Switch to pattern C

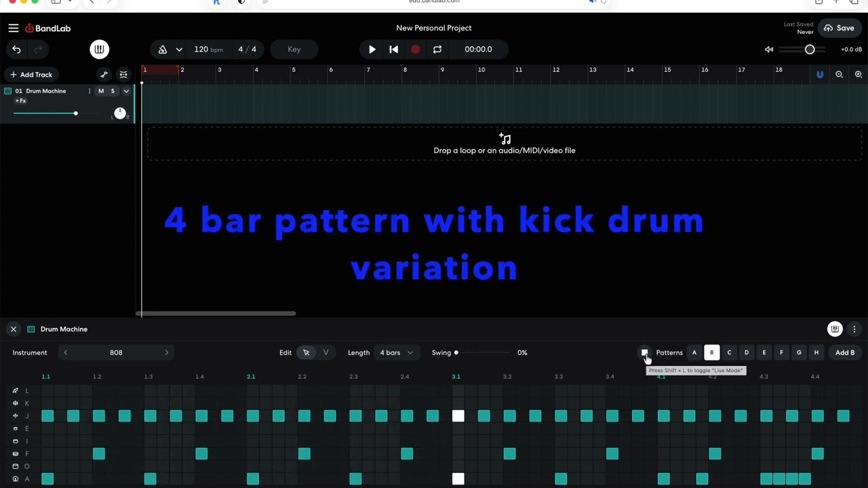(x=729, y=352)
